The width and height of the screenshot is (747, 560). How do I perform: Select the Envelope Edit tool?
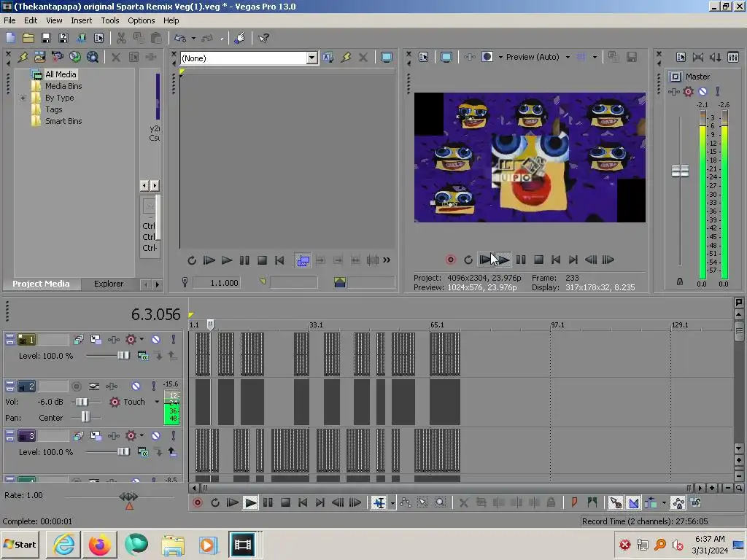pos(406,503)
